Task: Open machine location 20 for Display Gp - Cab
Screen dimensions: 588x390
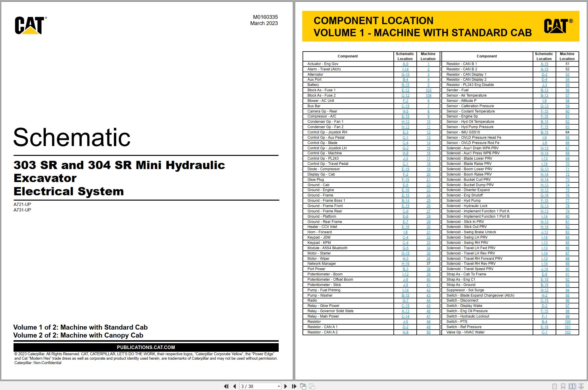Action: [428, 174]
